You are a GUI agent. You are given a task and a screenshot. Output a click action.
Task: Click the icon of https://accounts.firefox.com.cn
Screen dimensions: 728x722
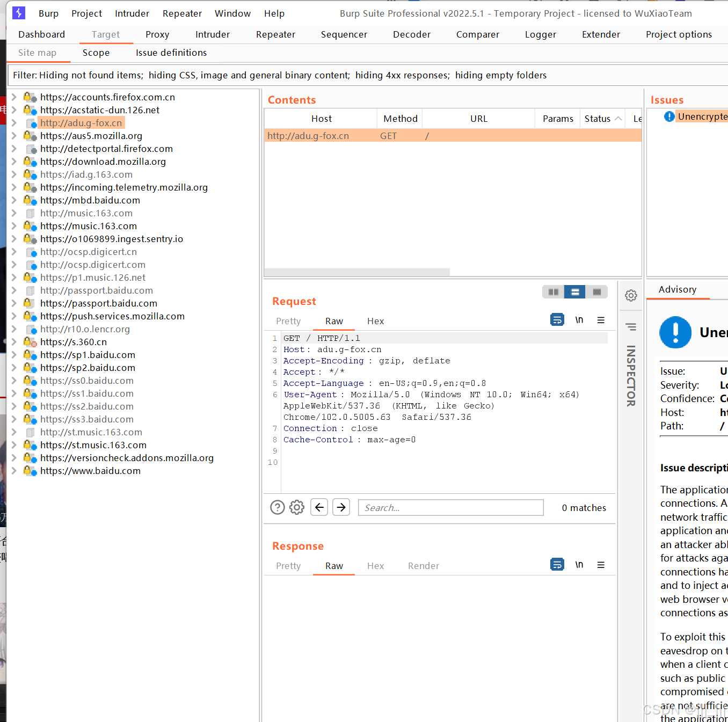point(30,97)
